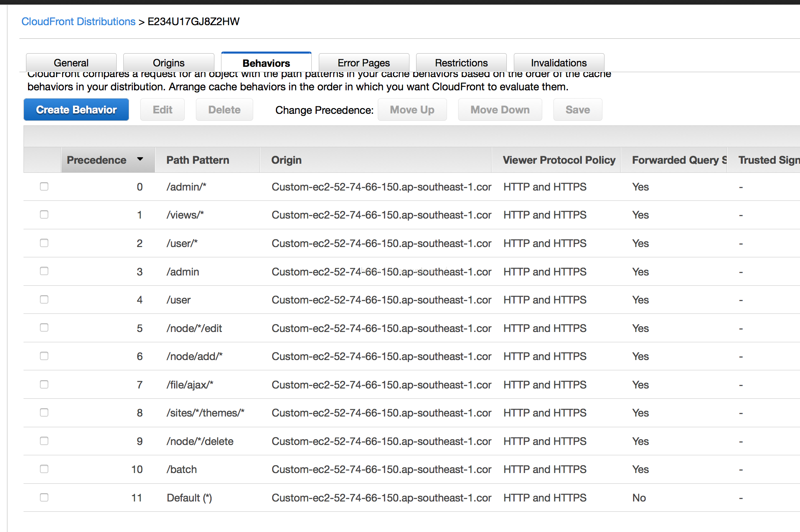Click the Create Behavior button

point(76,110)
